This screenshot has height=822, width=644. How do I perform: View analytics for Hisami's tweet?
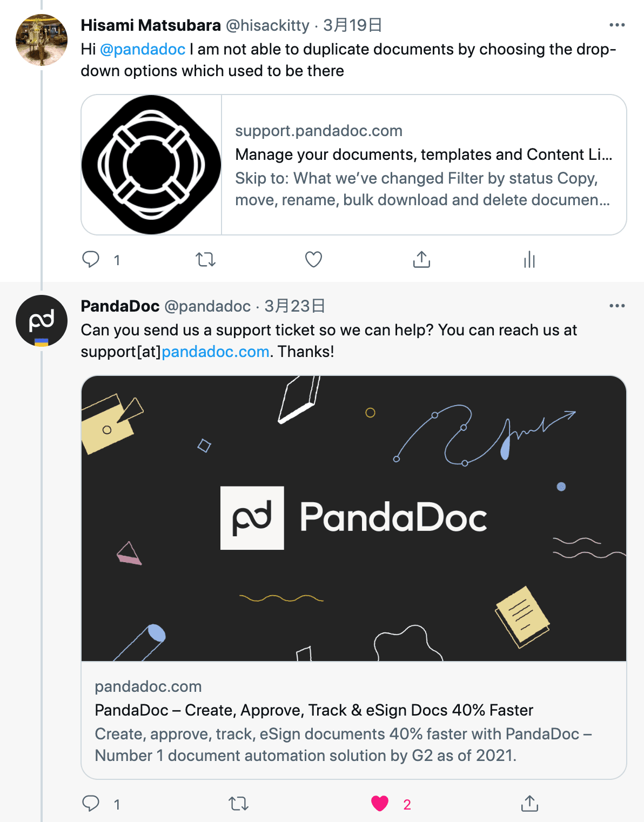tap(529, 260)
